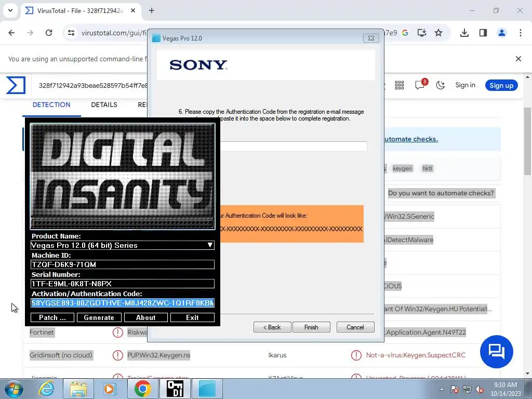532x399 pixels.
Task: Switch to the DETAILS tab
Action: pyautogui.click(x=104, y=105)
